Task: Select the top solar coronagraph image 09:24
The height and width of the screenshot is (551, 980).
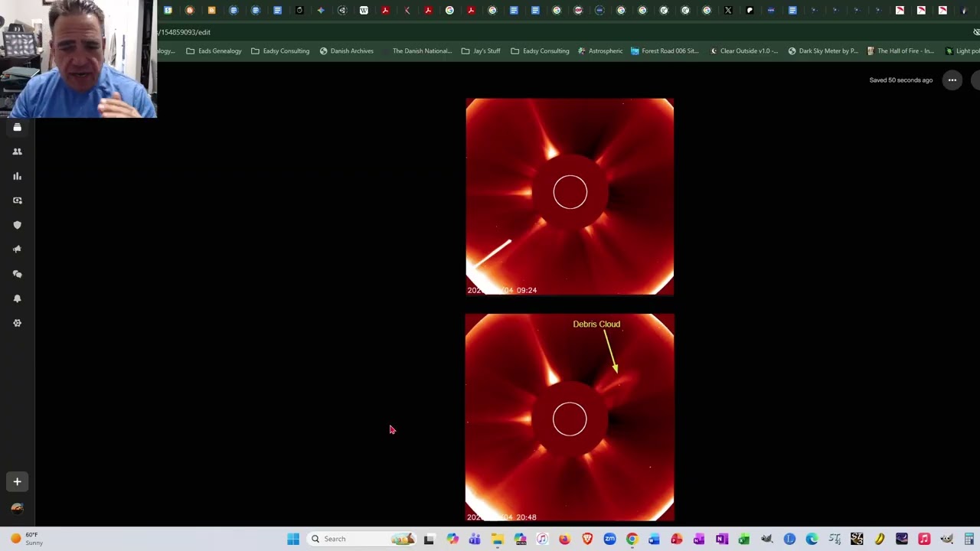Action: point(570,197)
